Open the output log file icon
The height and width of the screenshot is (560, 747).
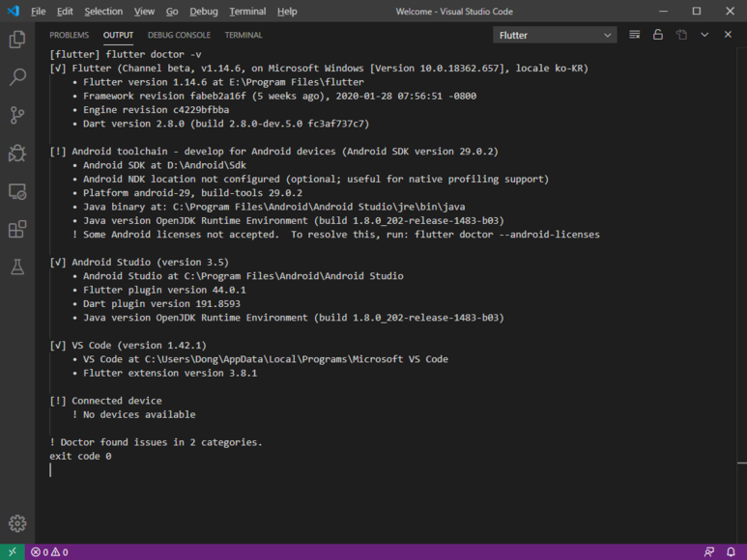click(681, 35)
